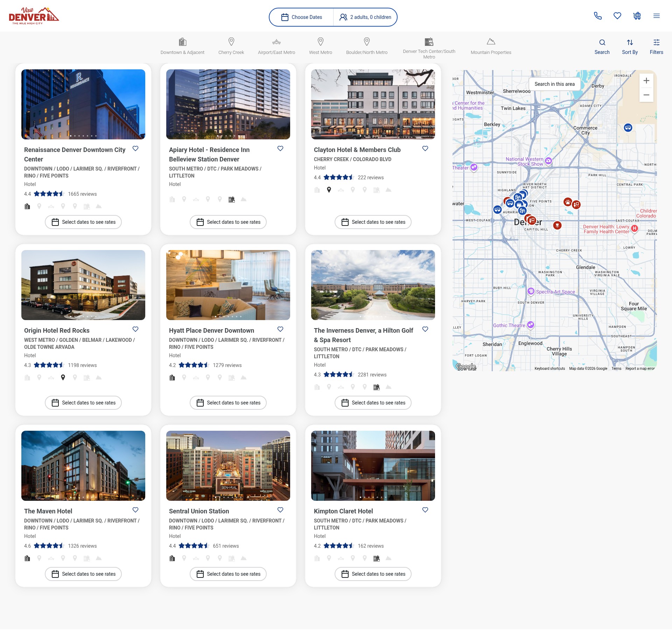Viewport: 672px width, 630px height.
Task: Favorite Kimpton Claret Hotel
Action: [x=425, y=510]
